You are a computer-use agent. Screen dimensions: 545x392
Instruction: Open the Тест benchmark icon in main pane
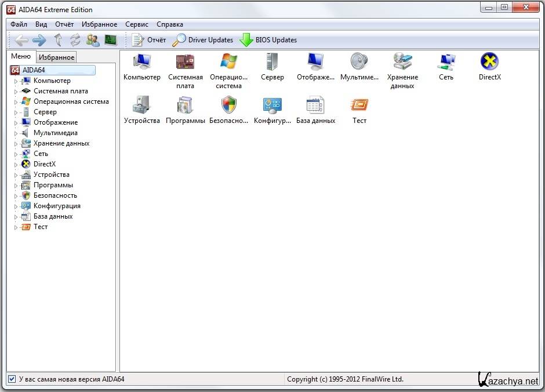[x=359, y=105]
